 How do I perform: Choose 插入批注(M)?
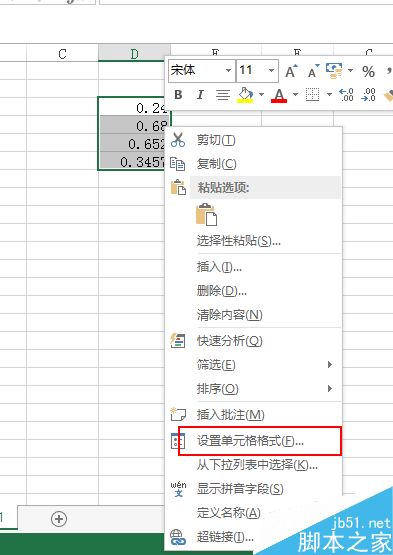point(253,414)
